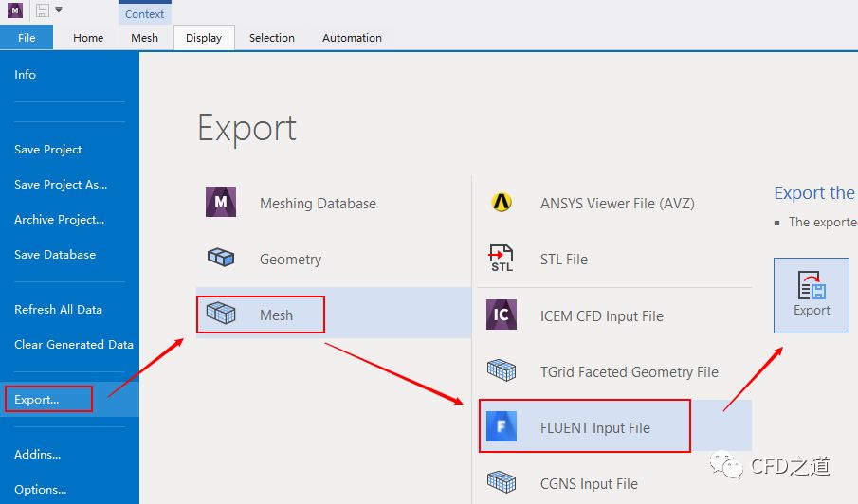This screenshot has width=858, height=504.
Task: Click Refresh All Data
Action: (x=58, y=310)
